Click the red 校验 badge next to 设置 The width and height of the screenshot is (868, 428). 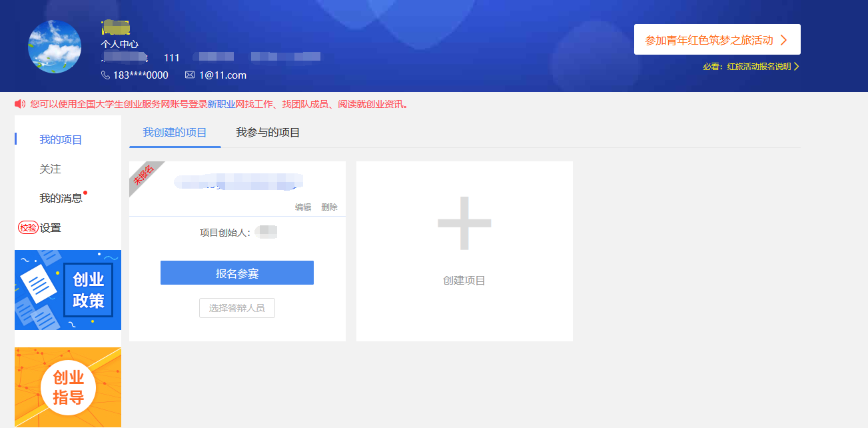[28, 228]
